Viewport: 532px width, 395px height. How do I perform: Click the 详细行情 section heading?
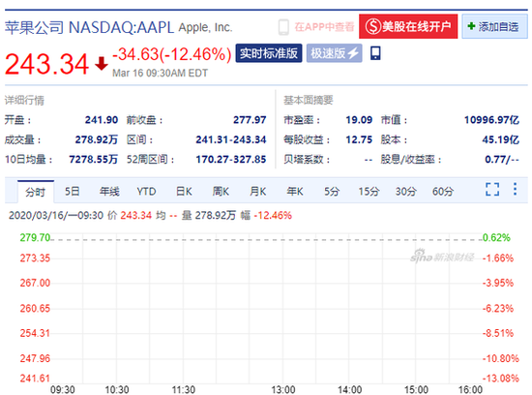pyautogui.click(x=24, y=100)
